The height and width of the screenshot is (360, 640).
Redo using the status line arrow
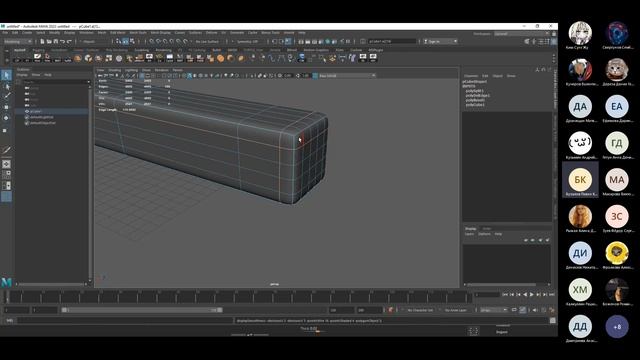point(69,41)
